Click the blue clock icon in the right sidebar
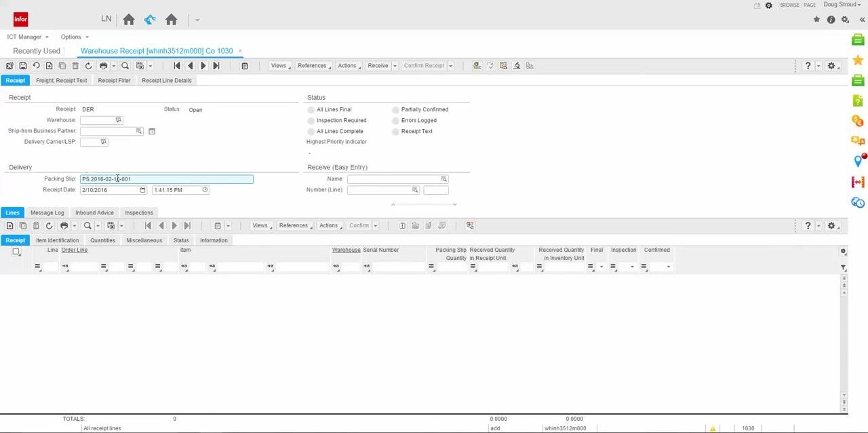The image size is (868, 433). [858, 202]
